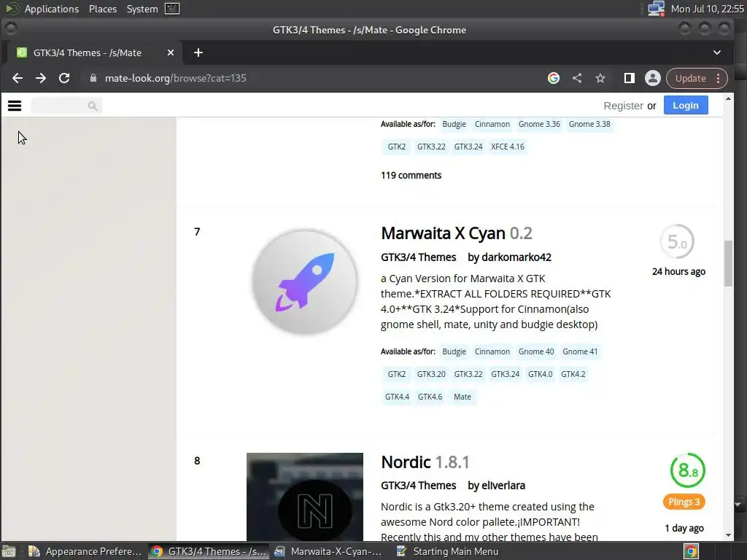The image size is (747, 560).
Task: Expand the tab search dropdown
Action: pos(717,52)
